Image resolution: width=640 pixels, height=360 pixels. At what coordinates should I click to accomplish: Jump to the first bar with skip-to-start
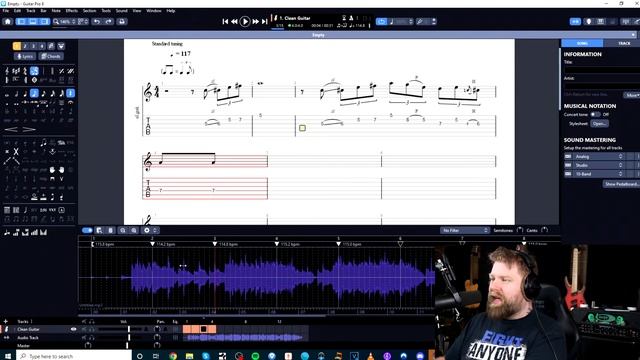(225, 22)
